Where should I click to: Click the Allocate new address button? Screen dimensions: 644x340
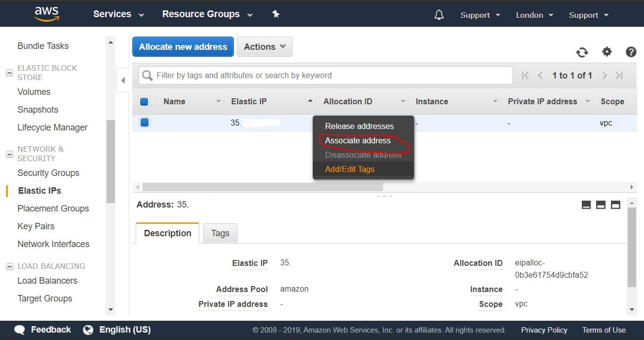point(183,46)
